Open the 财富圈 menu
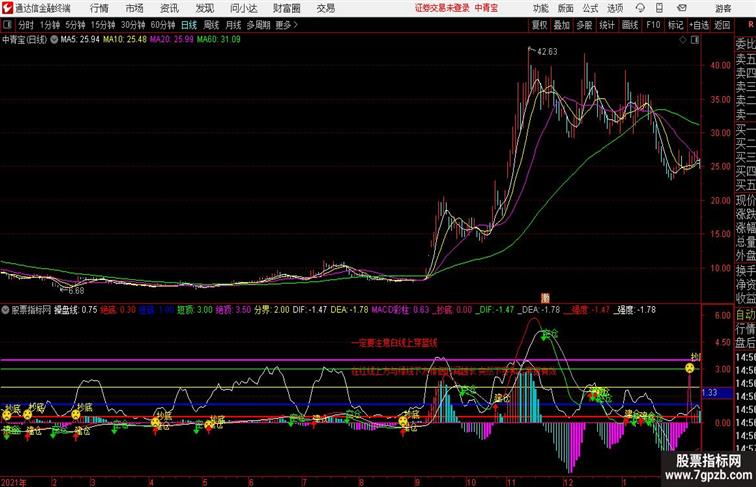The width and height of the screenshot is (756, 487). point(286,8)
